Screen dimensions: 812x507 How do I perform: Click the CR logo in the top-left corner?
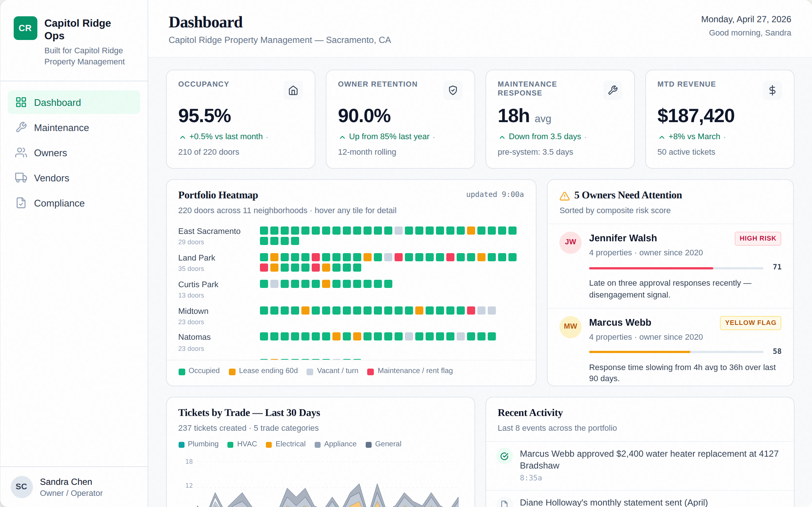coord(25,28)
